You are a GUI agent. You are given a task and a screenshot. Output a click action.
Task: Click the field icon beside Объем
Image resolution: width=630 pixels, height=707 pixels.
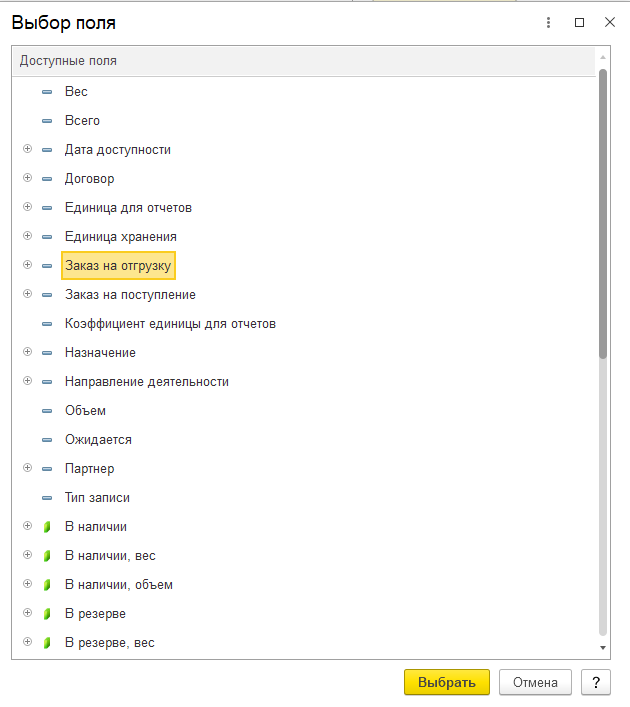click(47, 411)
